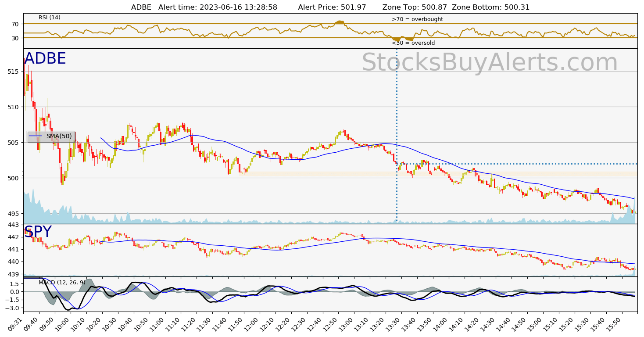The image size is (644, 337).
Task: Click the SPY 439 axis label
Action: coord(14,274)
